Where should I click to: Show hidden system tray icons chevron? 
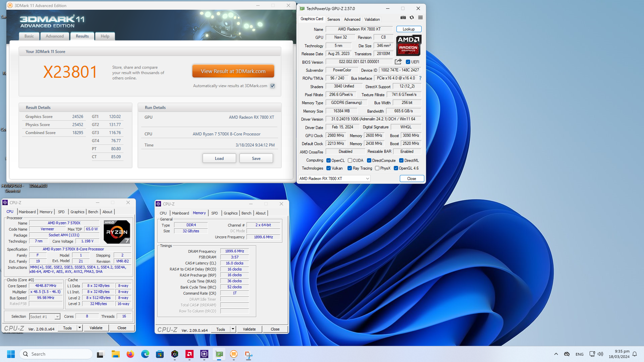pos(556,354)
